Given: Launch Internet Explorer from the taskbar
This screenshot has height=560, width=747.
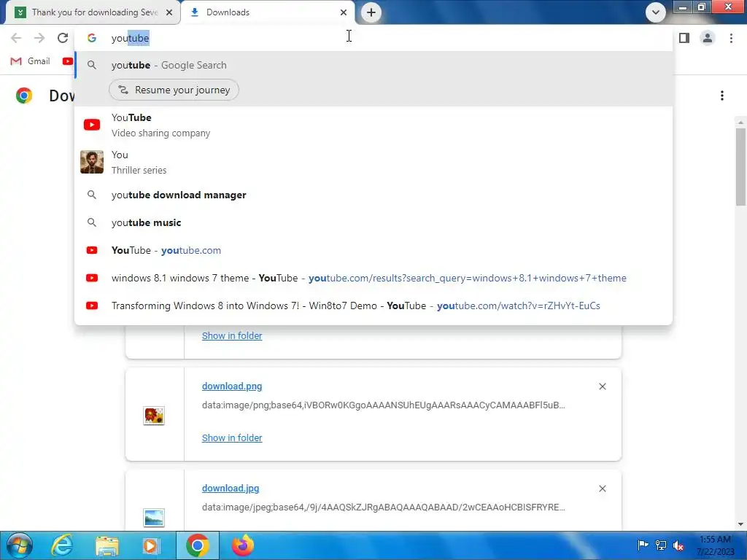Looking at the screenshot, I should click(62, 545).
